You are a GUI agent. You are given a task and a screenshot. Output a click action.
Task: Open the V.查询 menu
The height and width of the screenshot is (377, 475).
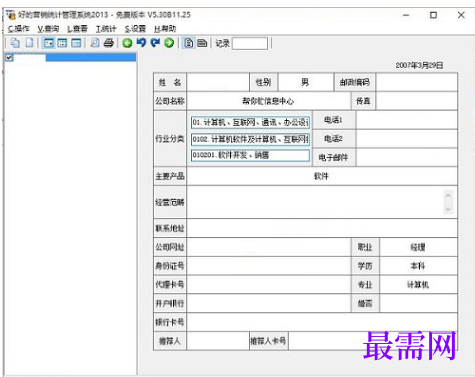(48, 29)
